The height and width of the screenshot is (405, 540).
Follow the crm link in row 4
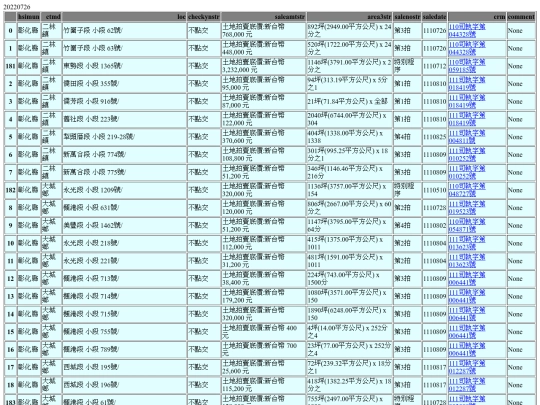467,119
